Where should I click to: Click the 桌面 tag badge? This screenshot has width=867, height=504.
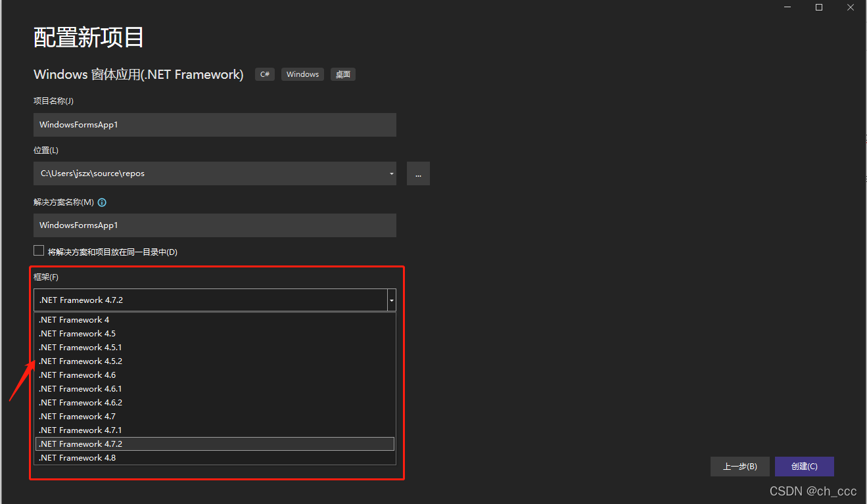[343, 74]
